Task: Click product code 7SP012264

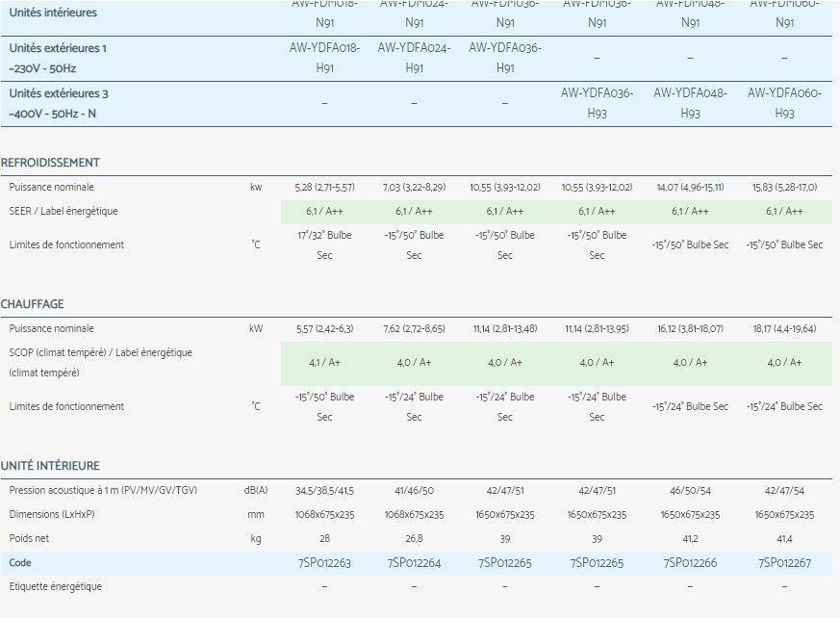Action: point(414,563)
